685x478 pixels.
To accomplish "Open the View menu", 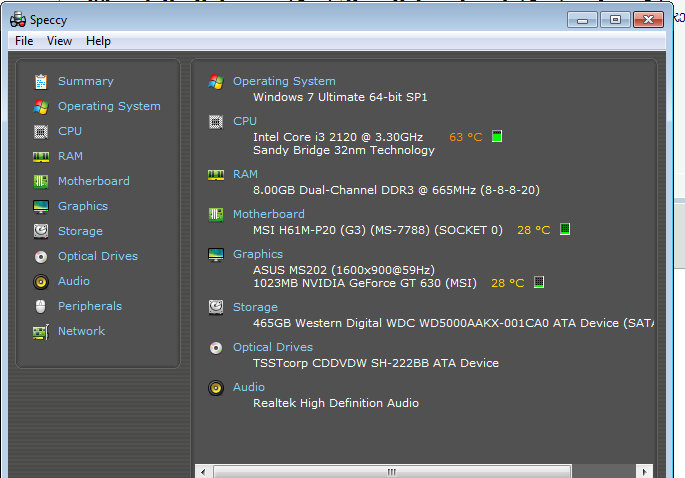I will (x=59, y=41).
